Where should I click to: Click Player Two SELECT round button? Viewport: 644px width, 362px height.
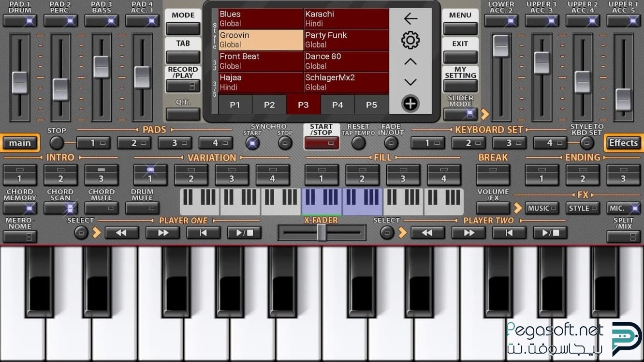tap(387, 233)
